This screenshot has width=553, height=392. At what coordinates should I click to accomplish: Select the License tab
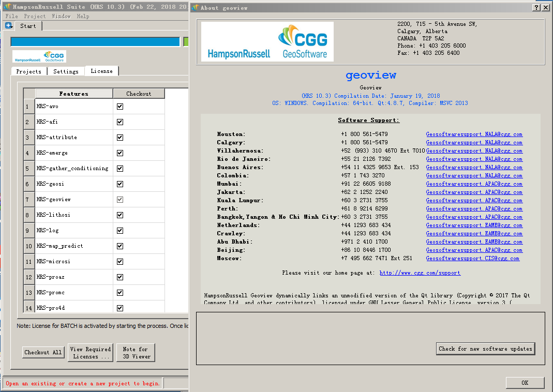pos(101,71)
